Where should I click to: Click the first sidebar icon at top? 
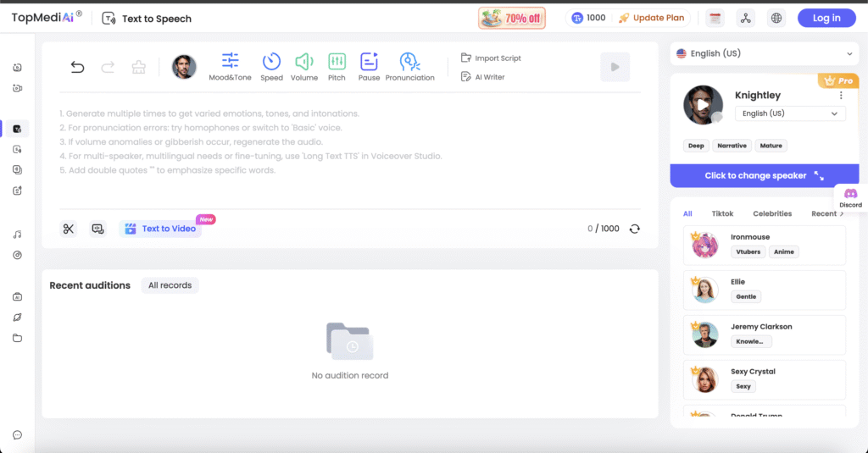pos(17,68)
